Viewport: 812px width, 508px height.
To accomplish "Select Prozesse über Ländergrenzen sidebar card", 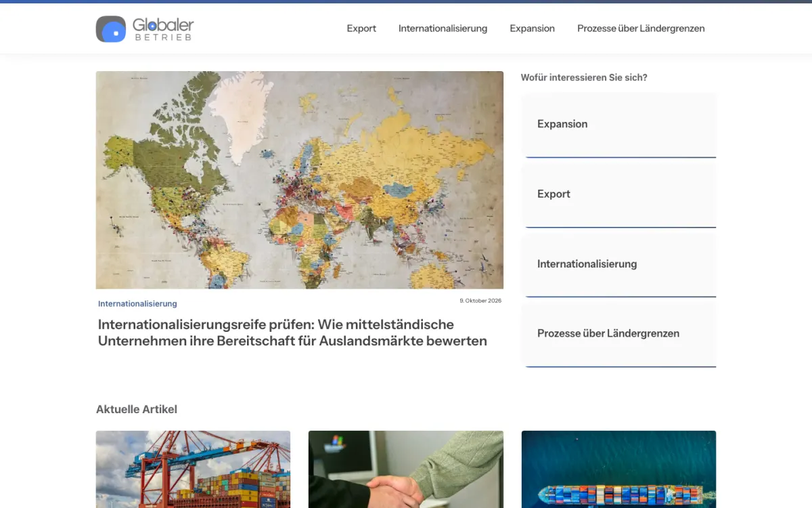I will click(618, 335).
